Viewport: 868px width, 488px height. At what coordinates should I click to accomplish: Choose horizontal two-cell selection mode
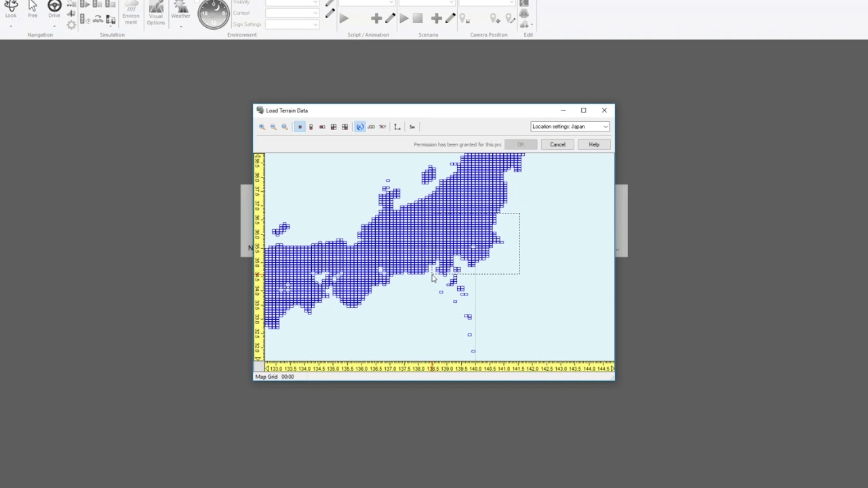[x=322, y=127]
